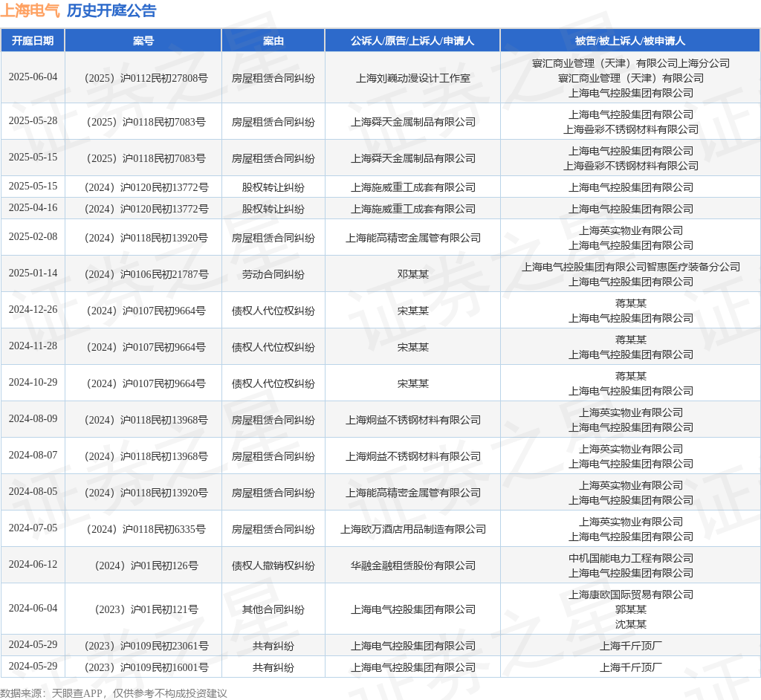Click the date cell 2024-08-07
The image size is (761, 700).
33,456
